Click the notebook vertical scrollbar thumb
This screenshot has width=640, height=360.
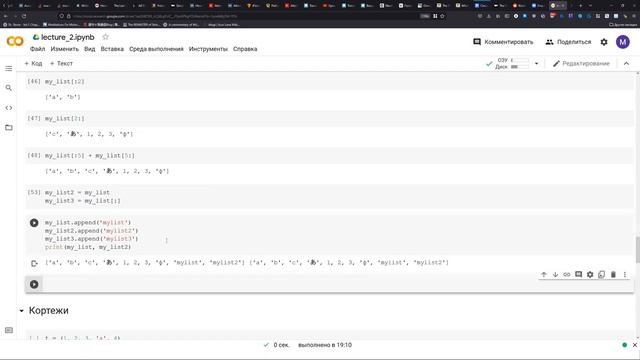click(637, 249)
